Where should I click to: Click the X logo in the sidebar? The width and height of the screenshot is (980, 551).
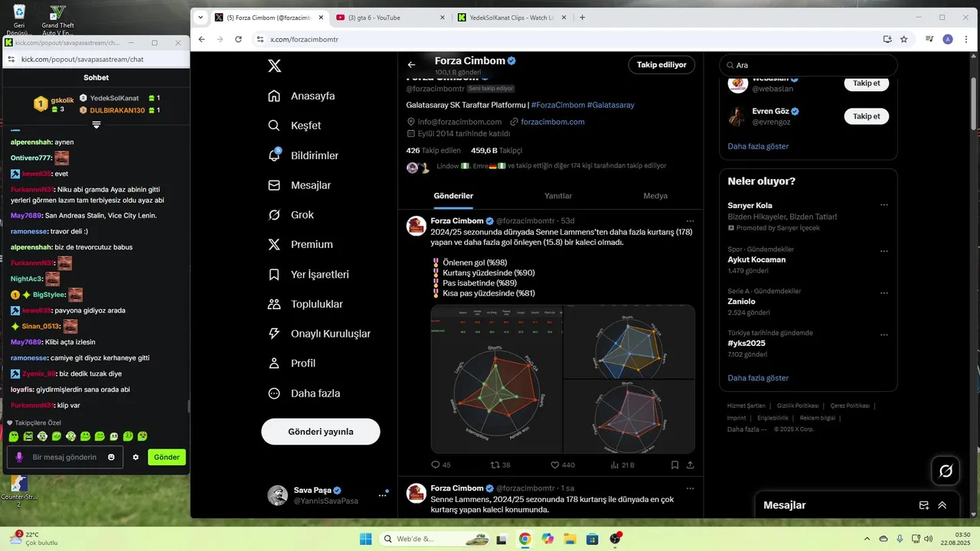tap(275, 66)
